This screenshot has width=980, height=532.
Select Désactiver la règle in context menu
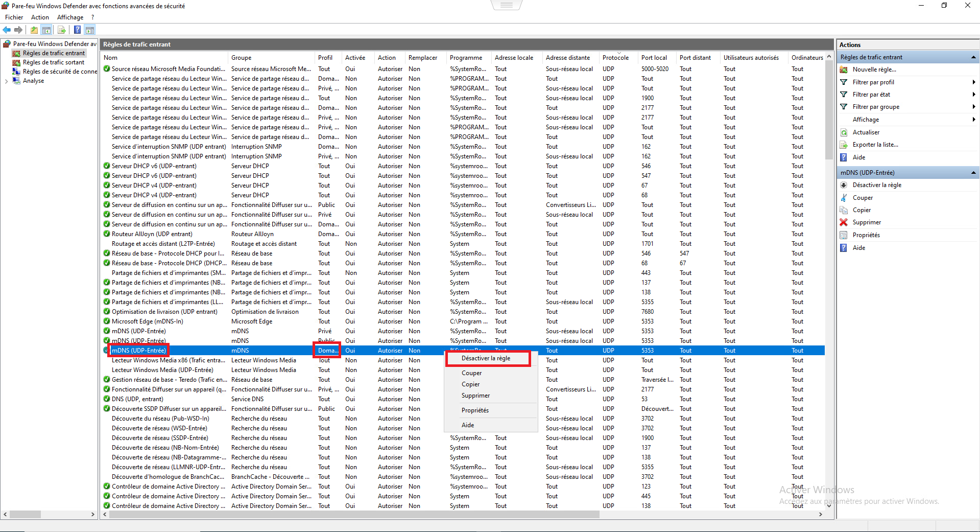pos(486,358)
